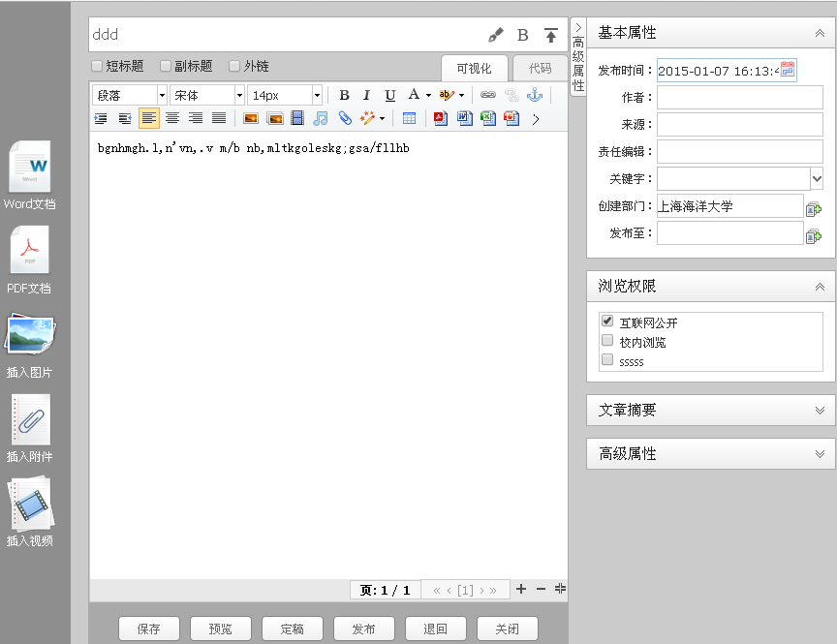Screen dimensions: 837x644
Task: Click the 保存 button
Action: click(149, 629)
